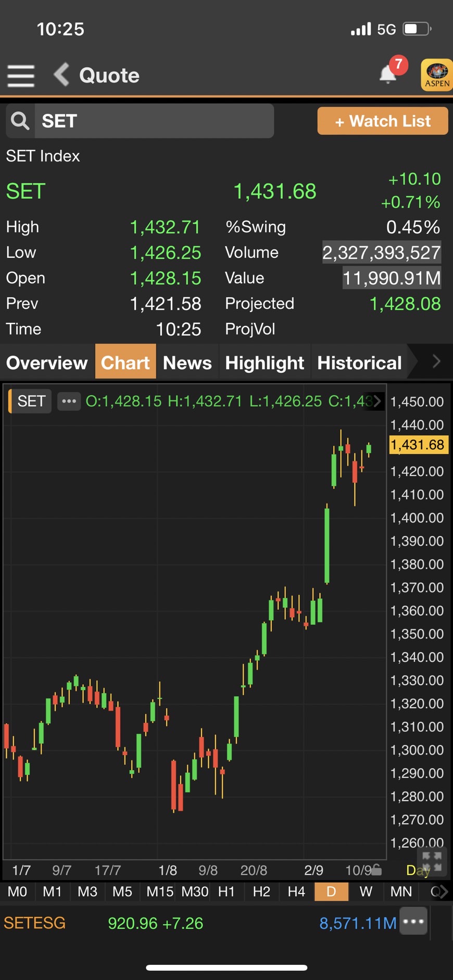The height and width of the screenshot is (980, 453).
Task: Tap the SETESG value 8,571.11M
Action: coord(358,923)
